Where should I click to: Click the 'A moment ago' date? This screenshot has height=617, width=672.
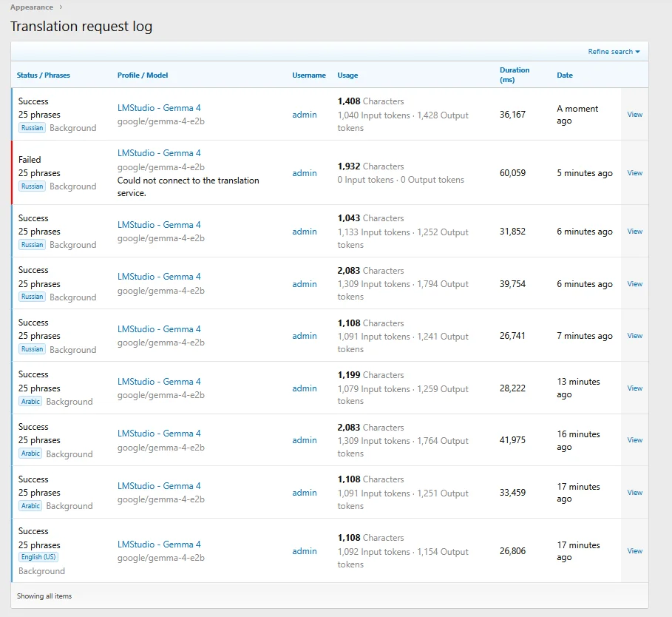(x=577, y=115)
